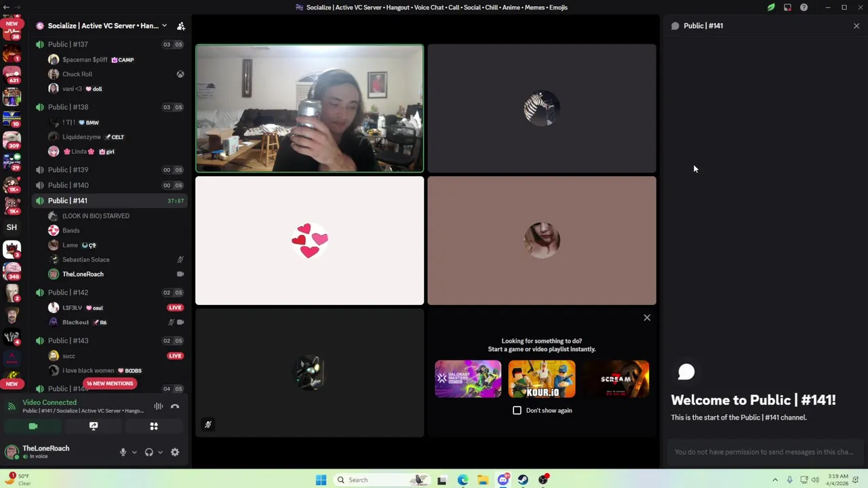
Task: Click the invite people icon beside server name
Action: (181, 26)
